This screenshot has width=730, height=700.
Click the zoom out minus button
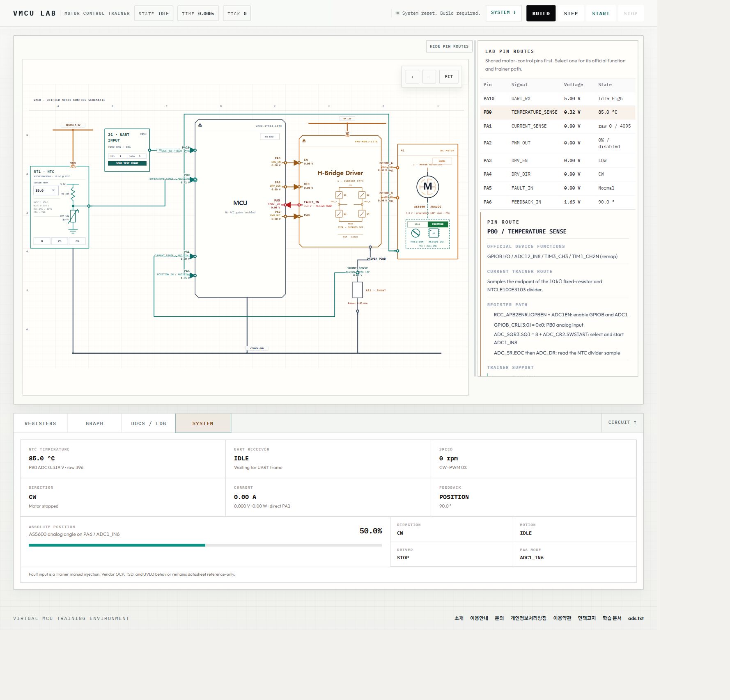tap(429, 77)
